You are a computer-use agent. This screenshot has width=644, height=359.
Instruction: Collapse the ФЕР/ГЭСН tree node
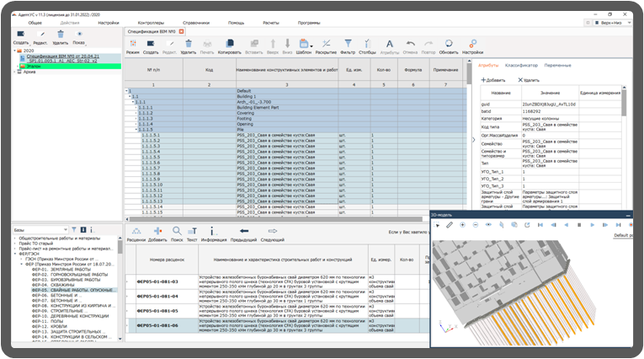click(x=15, y=254)
